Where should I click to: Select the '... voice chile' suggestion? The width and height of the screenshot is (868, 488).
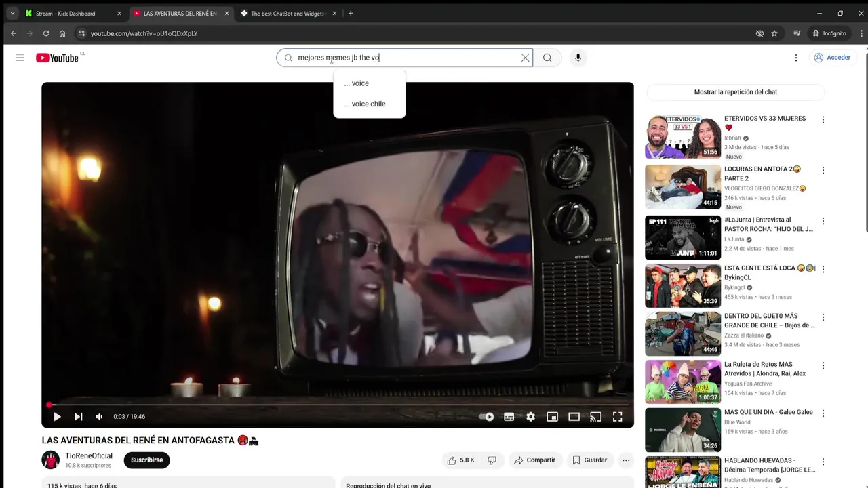pos(370,104)
